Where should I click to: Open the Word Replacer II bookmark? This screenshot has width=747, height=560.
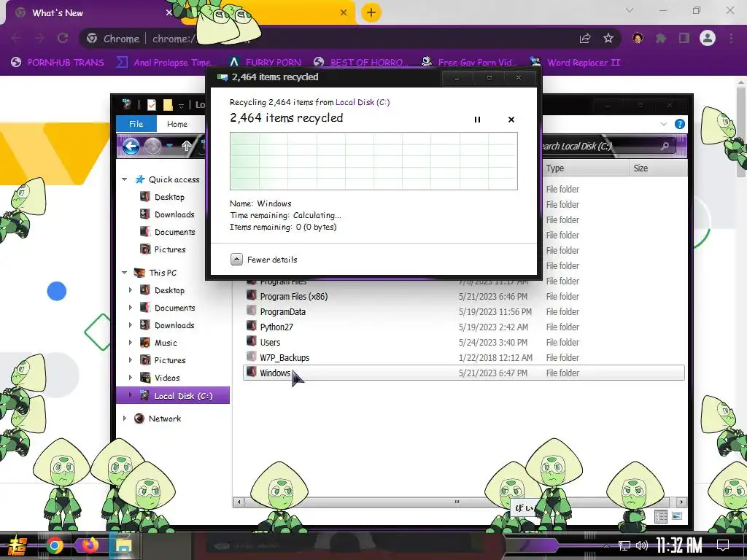[x=576, y=63]
